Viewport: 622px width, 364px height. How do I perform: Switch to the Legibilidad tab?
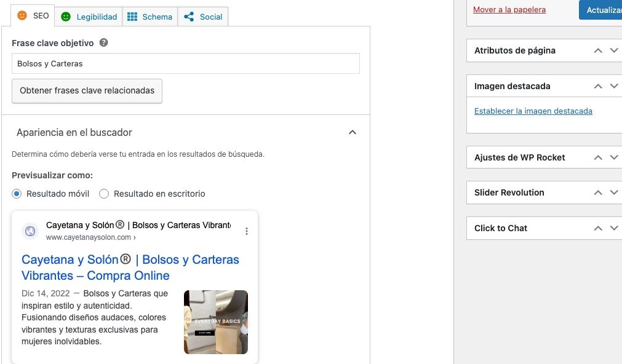tap(89, 17)
